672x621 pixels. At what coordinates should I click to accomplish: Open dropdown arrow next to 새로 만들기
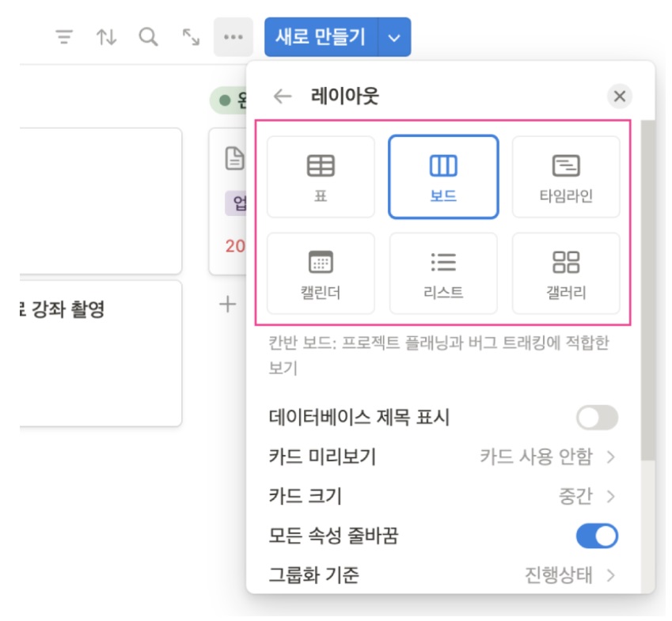click(394, 38)
